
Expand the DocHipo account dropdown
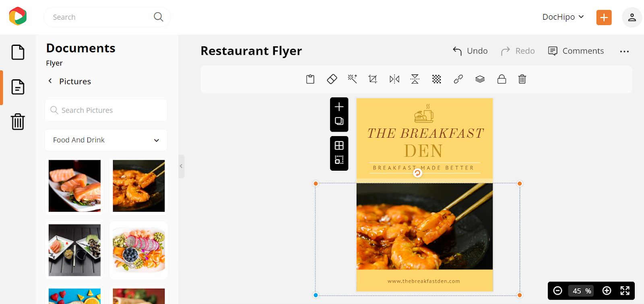(x=563, y=17)
